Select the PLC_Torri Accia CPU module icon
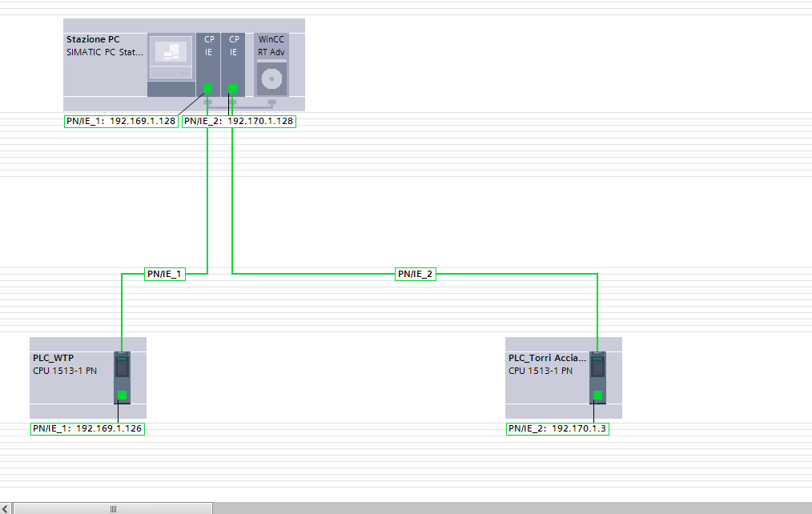The width and height of the screenshot is (812, 514). click(597, 377)
